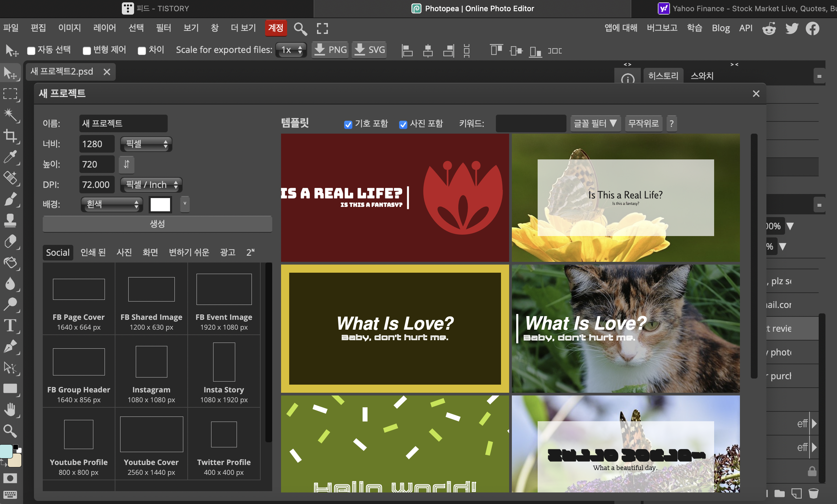Switch to the 인쇄 된 preset tab
This screenshot has height=504, width=837.
pyautogui.click(x=93, y=253)
